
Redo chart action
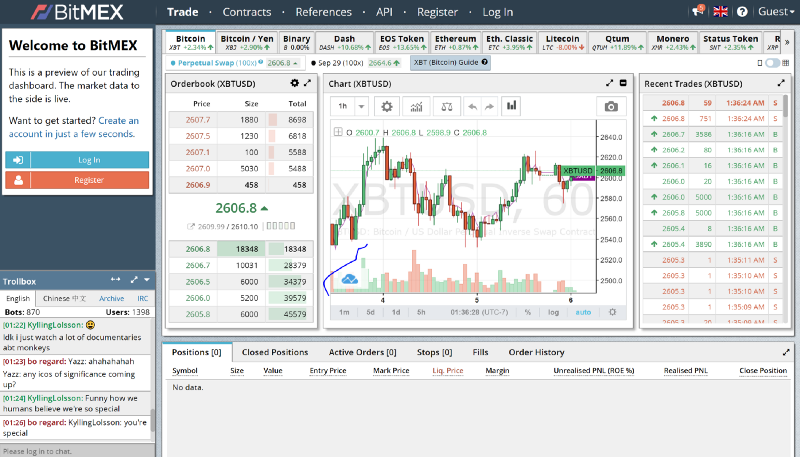point(489,106)
